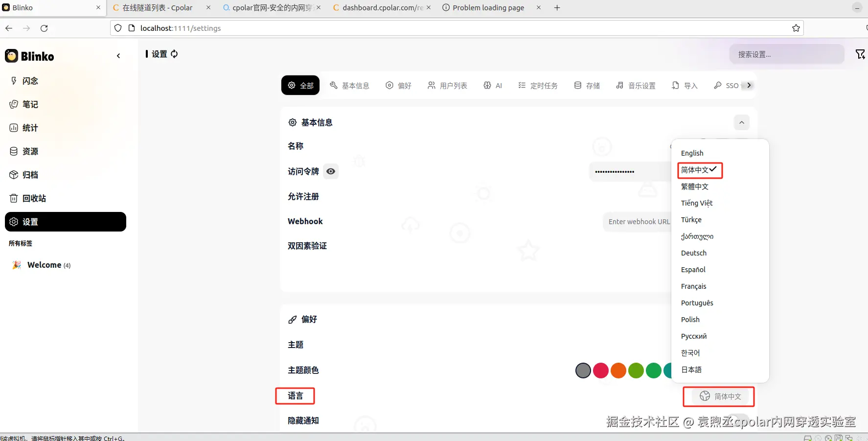Pick the red theme color swatch
The image size is (868, 441).
click(601, 371)
